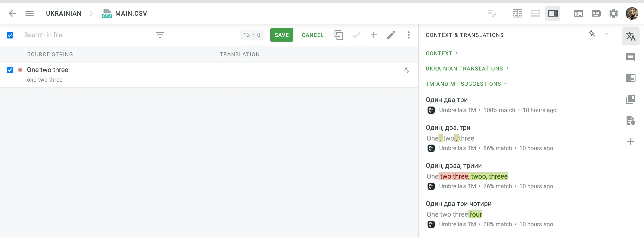Click the back arrow icon
Image resolution: width=644 pixels, height=237 pixels.
12,13
